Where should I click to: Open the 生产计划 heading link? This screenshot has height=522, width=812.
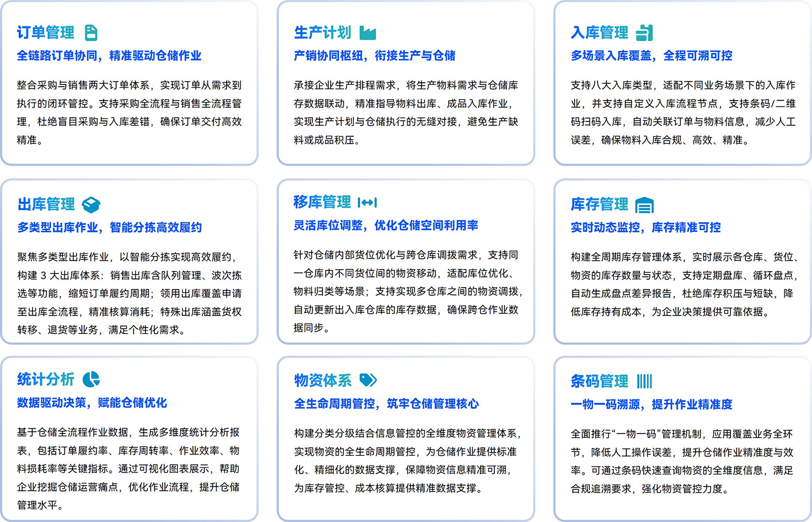(323, 33)
